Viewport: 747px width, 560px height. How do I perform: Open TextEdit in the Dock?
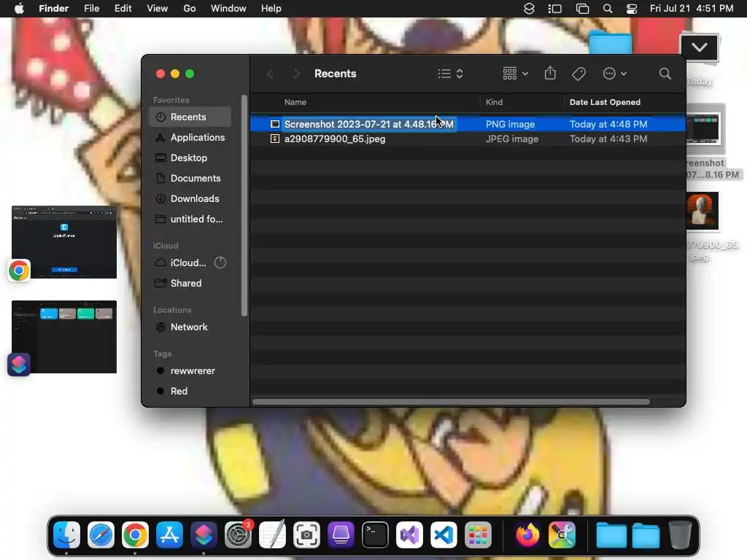pos(273,534)
